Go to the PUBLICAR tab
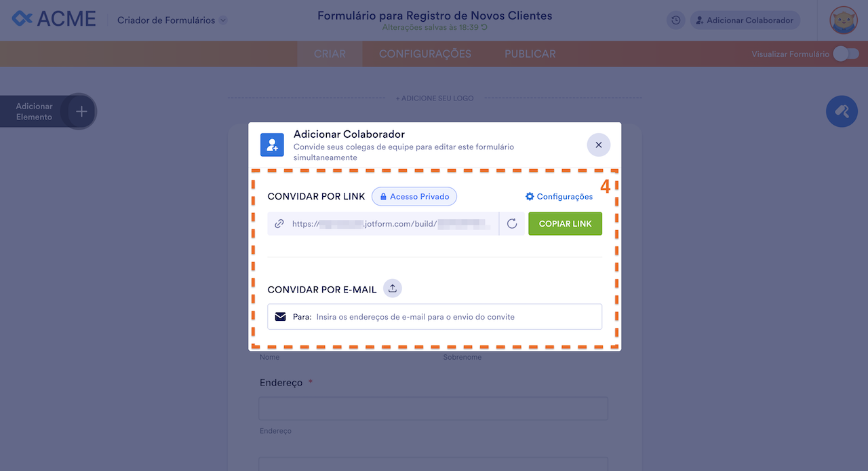The image size is (868, 471). (530, 54)
